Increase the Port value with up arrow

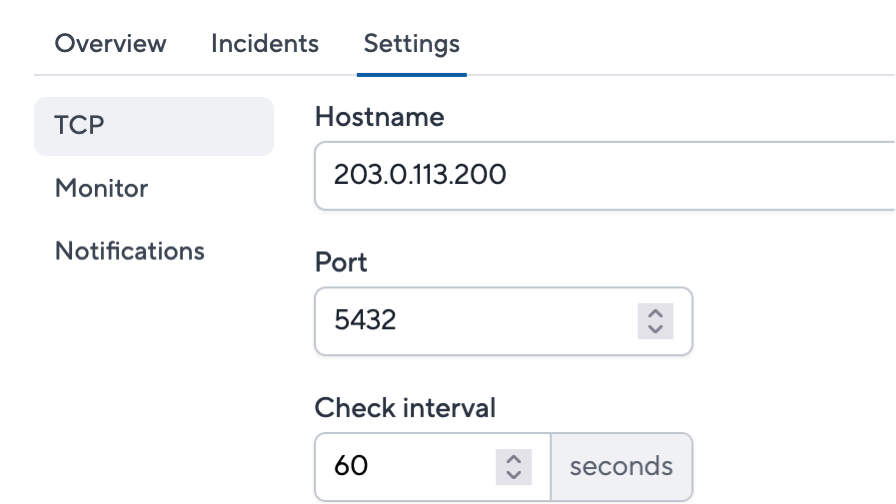655,314
